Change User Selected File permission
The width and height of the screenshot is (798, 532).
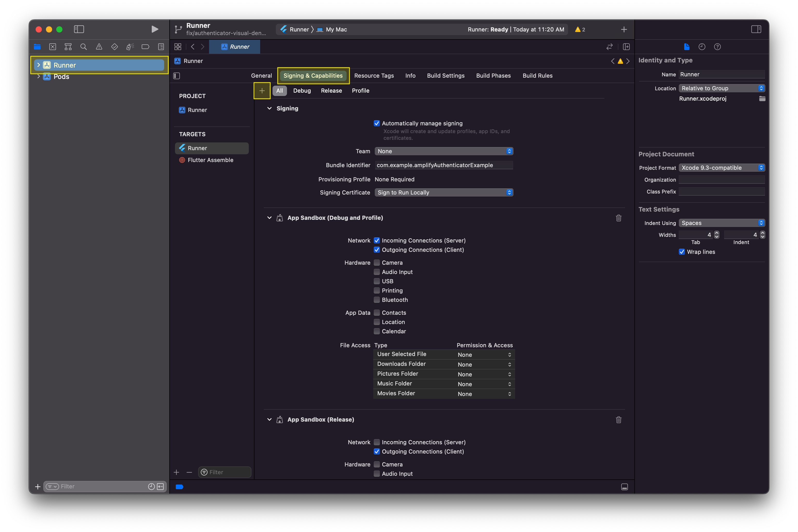tap(484, 355)
